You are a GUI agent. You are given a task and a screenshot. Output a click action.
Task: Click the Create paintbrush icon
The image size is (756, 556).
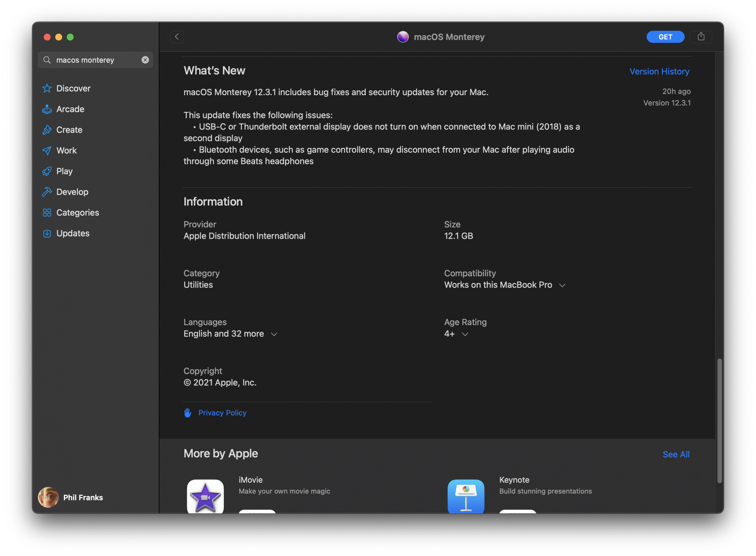pyautogui.click(x=47, y=130)
